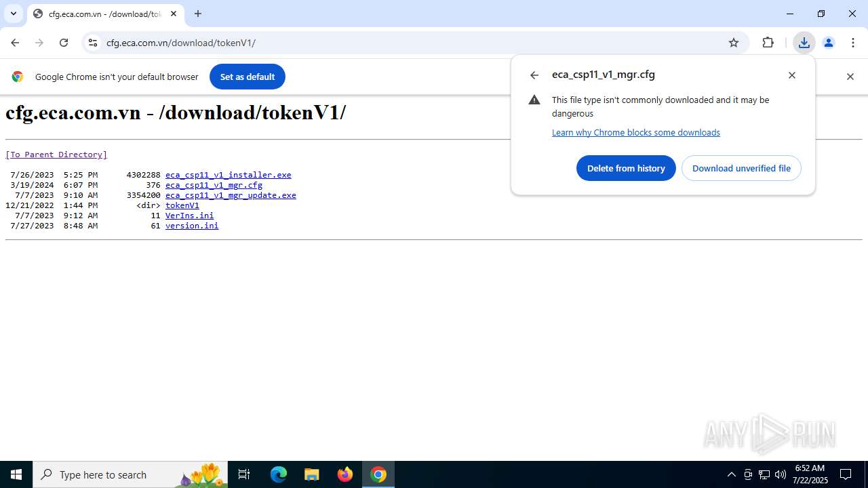Open the Extensions puzzle icon
Image resolution: width=868 pixels, height=488 pixels.
[768, 43]
